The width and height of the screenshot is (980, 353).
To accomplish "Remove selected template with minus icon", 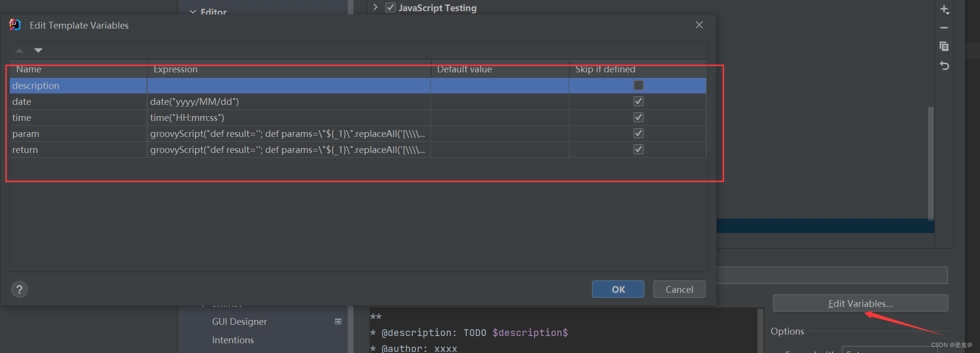I will pos(944,28).
